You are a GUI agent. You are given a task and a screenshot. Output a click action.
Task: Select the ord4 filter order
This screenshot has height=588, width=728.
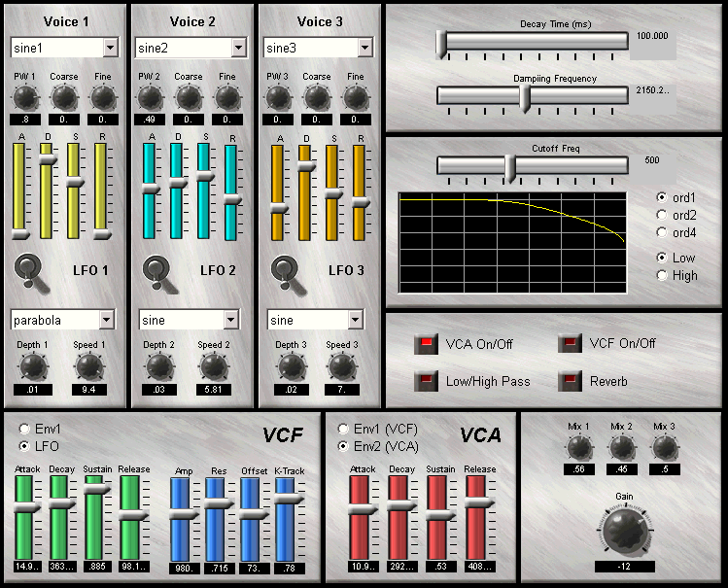tap(662, 232)
